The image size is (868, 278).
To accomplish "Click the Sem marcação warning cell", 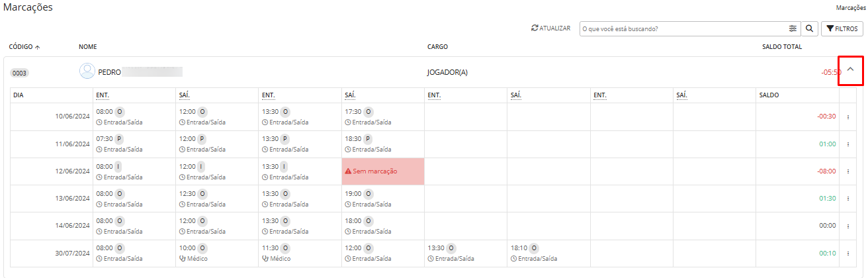I will coord(383,171).
